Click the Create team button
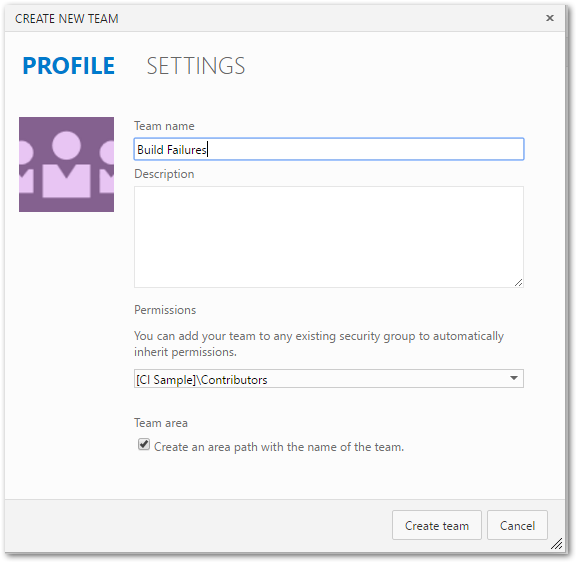 pyautogui.click(x=437, y=525)
